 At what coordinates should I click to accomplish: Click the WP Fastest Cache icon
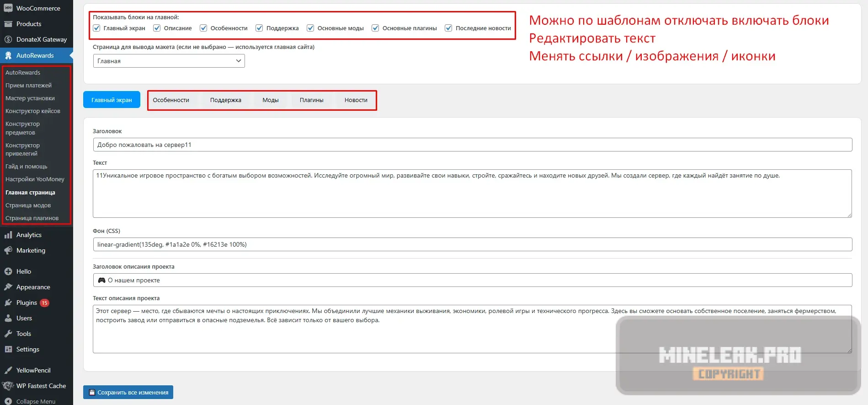[x=8, y=386]
